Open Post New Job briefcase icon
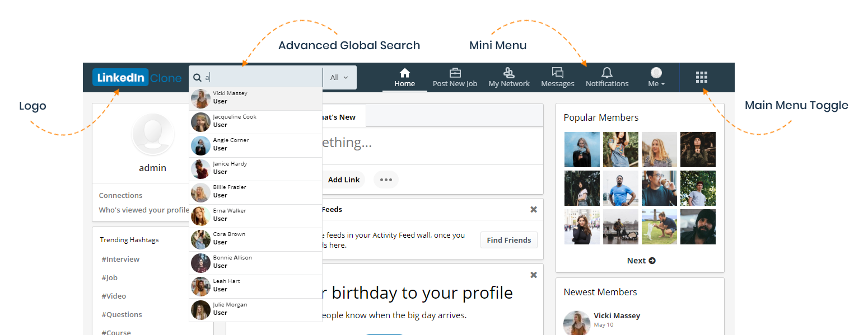The image size is (868, 335). pos(455,73)
